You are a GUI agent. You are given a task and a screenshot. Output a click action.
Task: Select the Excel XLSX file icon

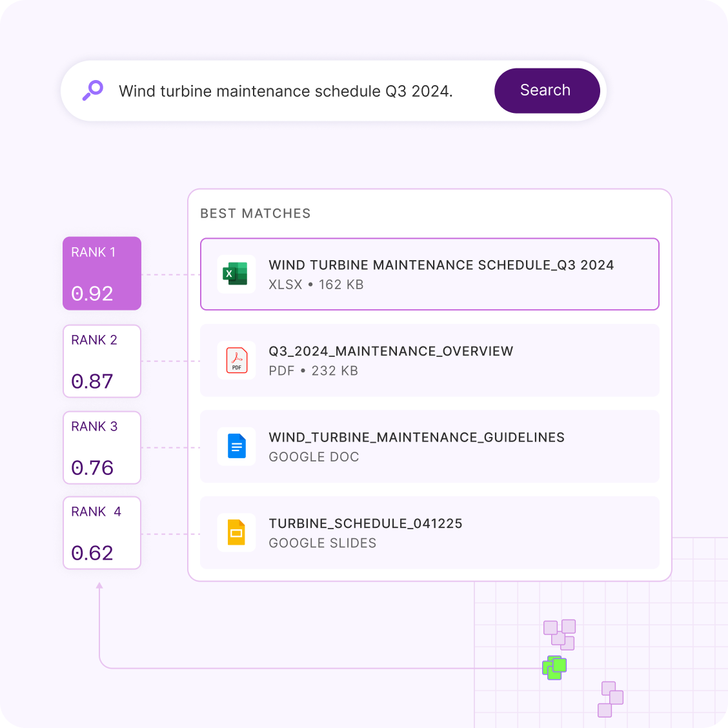click(x=236, y=274)
